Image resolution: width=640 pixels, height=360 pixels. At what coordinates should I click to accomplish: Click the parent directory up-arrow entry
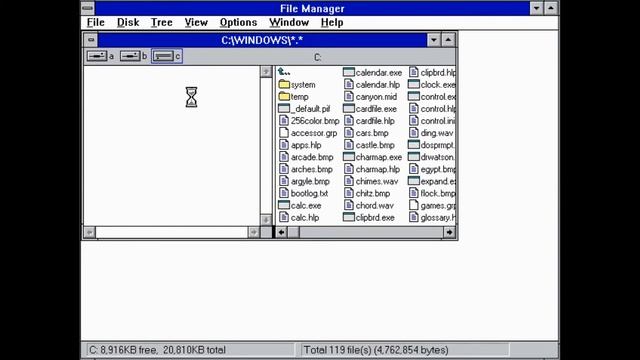coord(284,72)
